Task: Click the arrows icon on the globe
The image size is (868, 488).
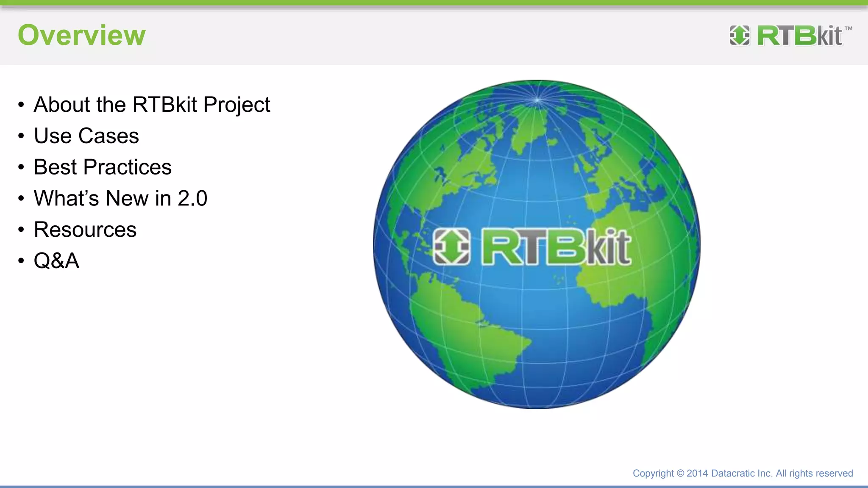Action: (452, 247)
